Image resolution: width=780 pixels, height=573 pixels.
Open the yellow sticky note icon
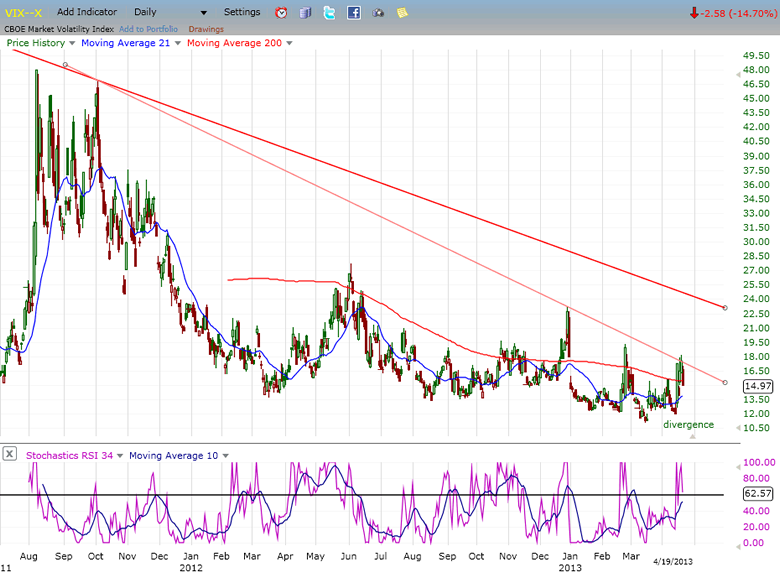[x=401, y=13]
